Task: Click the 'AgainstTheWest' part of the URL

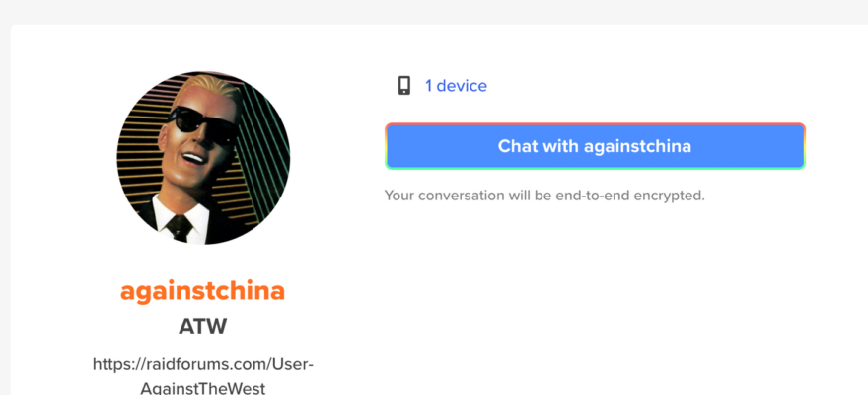Action: [x=202, y=388]
